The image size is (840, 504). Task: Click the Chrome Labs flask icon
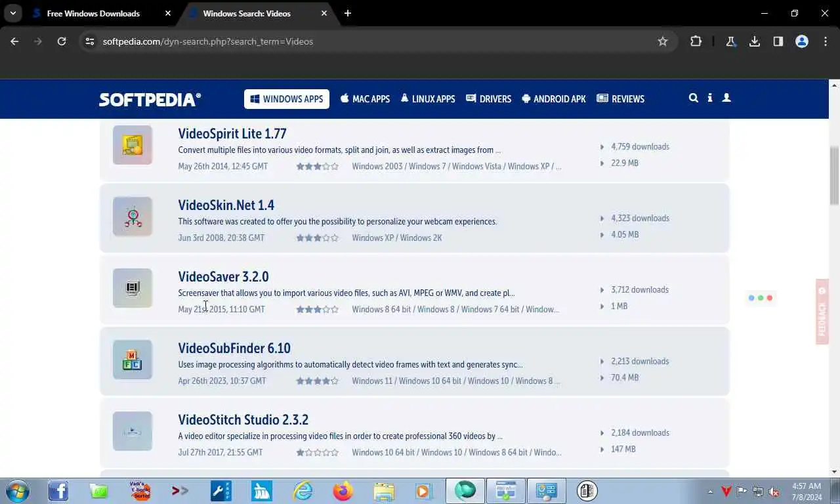coord(730,41)
